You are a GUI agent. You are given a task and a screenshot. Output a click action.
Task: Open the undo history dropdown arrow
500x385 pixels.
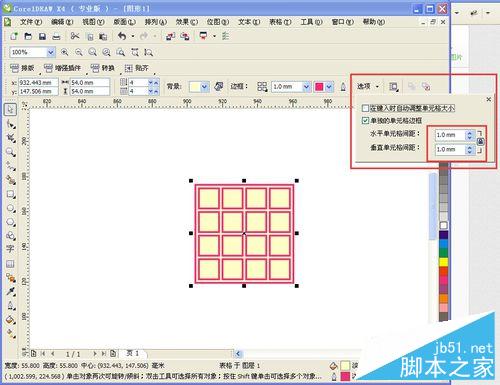coord(133,36)
